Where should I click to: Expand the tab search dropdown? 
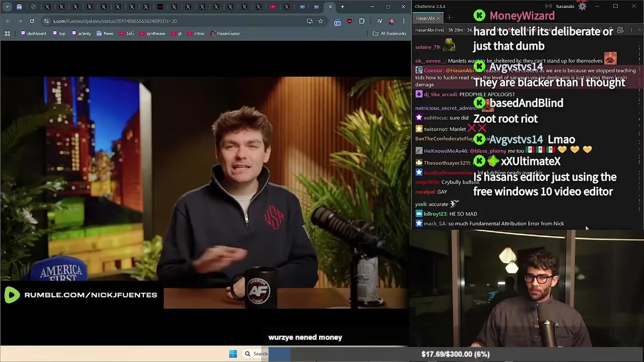(x=7, y=7)
